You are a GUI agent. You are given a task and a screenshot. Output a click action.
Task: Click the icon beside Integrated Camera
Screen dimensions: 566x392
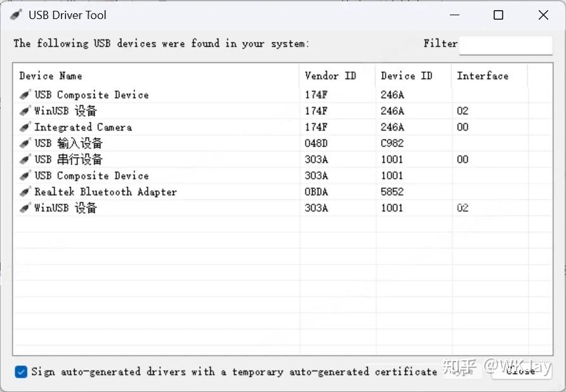click(25, 127)
